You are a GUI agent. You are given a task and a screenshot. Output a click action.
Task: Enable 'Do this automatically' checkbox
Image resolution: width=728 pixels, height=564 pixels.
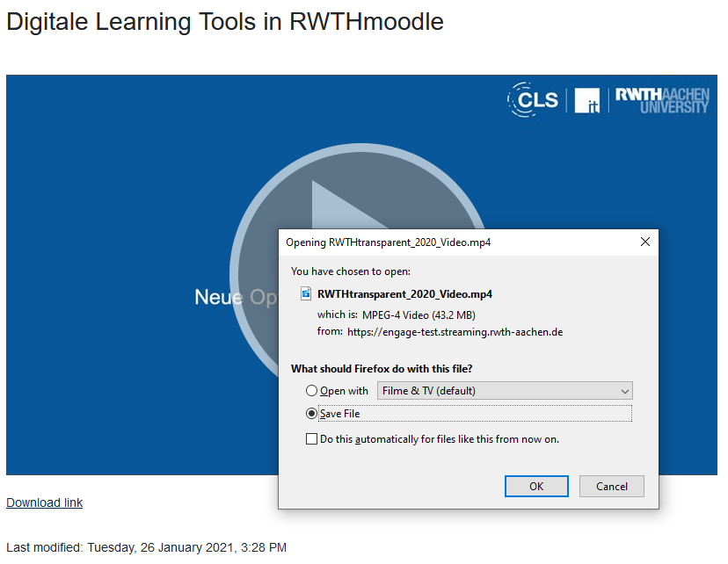(x=311, y=439)
